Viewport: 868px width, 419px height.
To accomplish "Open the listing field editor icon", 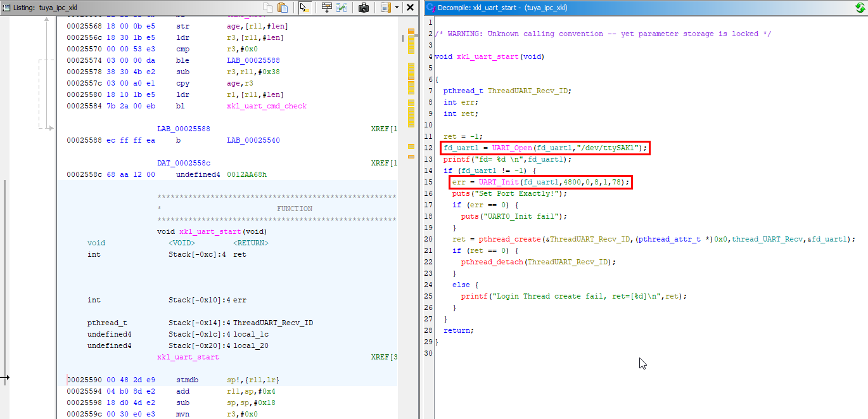I will 327,8.
